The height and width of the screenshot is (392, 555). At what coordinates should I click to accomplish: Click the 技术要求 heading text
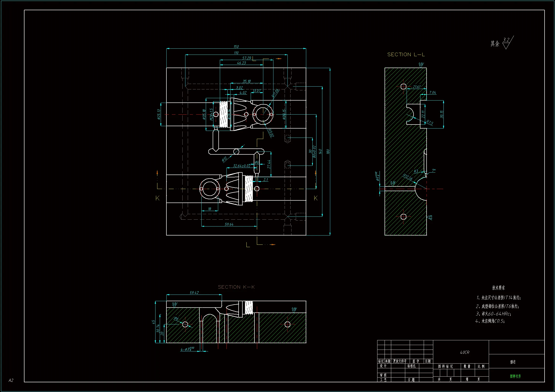click(x=499, y=288)
